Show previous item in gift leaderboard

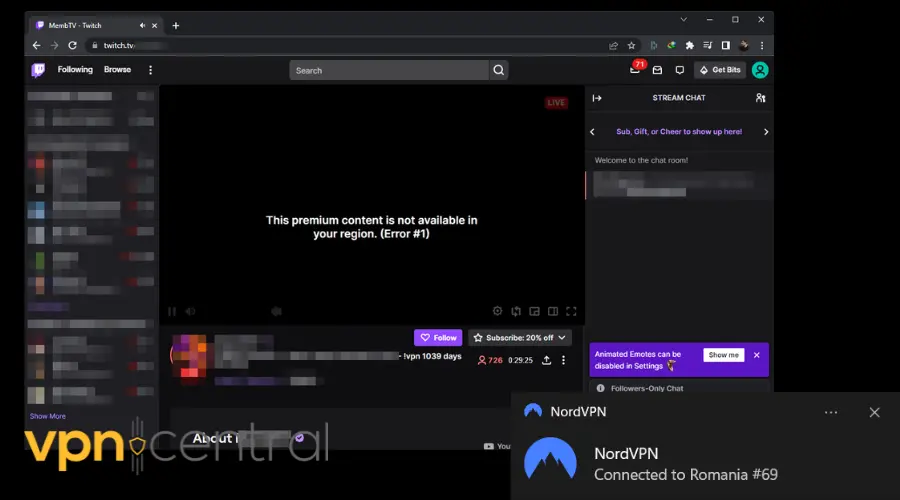592,132
